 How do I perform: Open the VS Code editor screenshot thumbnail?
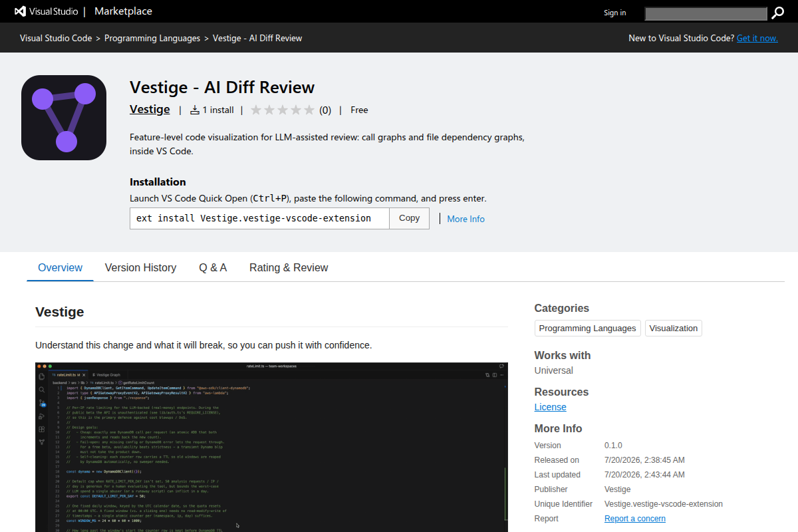point(271,447)
